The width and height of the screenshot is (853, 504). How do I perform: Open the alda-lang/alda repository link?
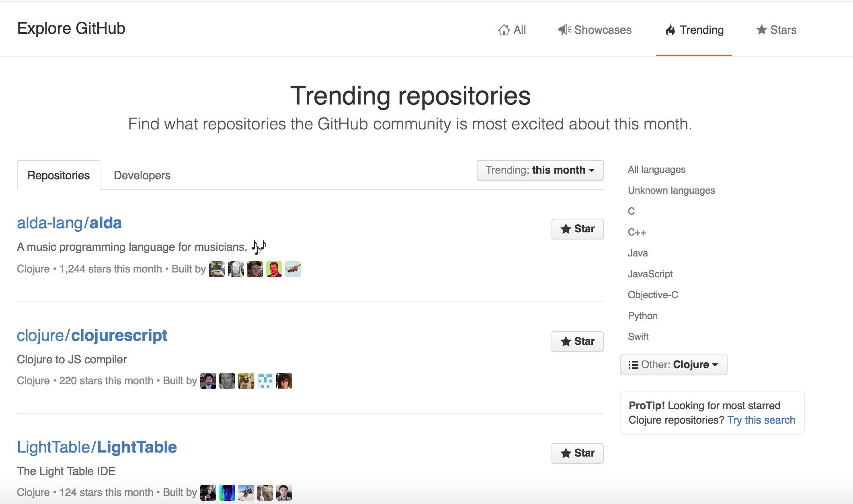pyautogui.click(x=69, y=223)
